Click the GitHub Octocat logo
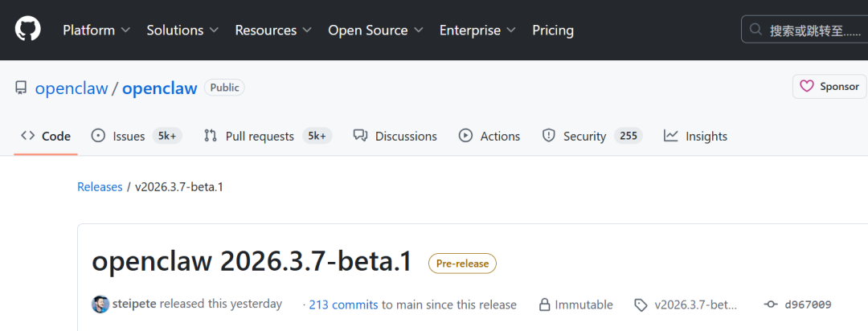 coord(27,30)
